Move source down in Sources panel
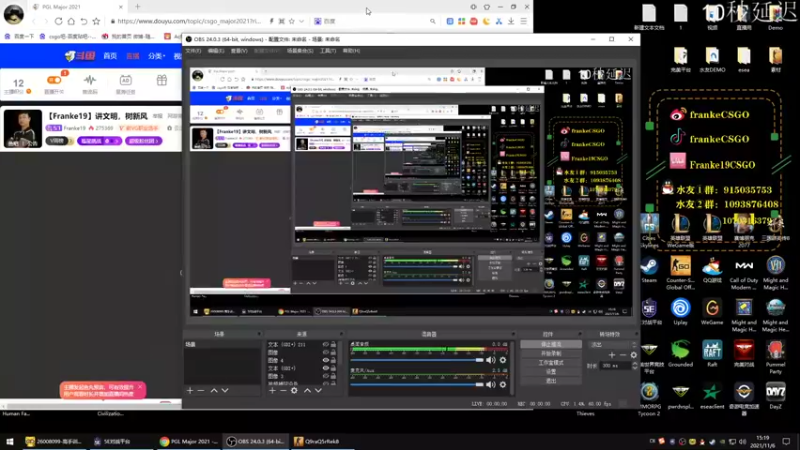Viewport: 800px width, 450px height. pos(318,390)
